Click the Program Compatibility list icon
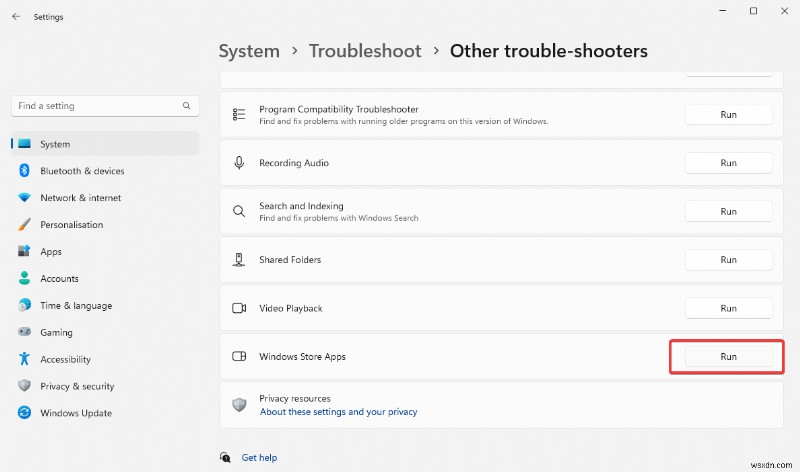 (239, 114)
